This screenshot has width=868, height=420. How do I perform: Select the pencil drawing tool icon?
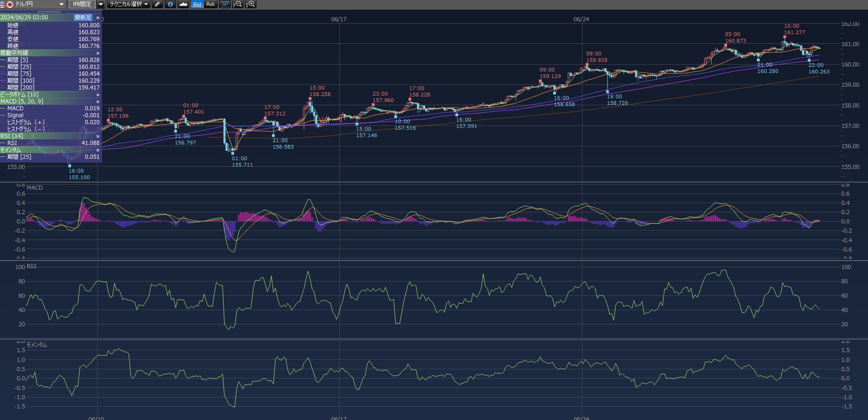[x=157, y=4]
